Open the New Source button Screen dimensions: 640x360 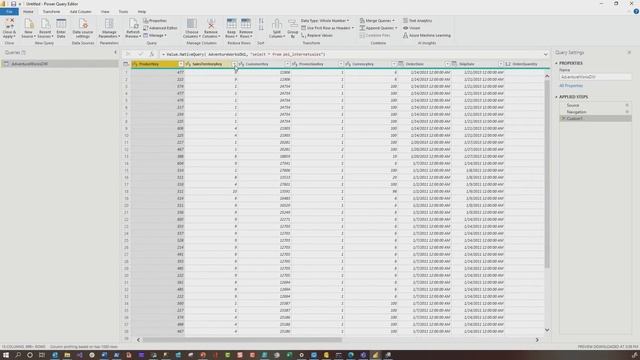pyautogui.click(x=28, y=29)
